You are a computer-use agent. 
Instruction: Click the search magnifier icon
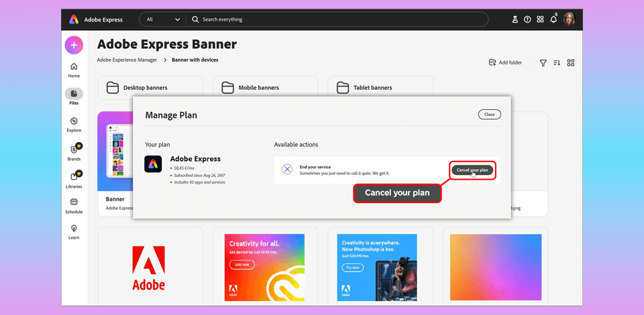click(x=195, y=19)
